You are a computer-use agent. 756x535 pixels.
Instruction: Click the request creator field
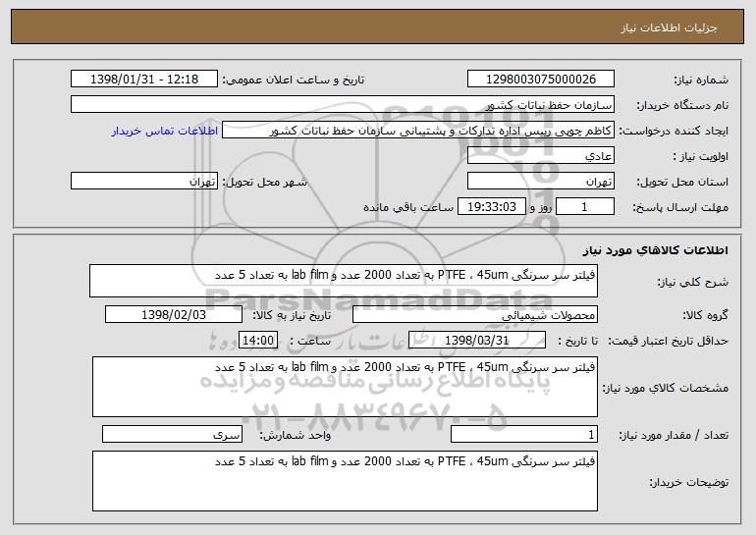click(x=418, y=131)
